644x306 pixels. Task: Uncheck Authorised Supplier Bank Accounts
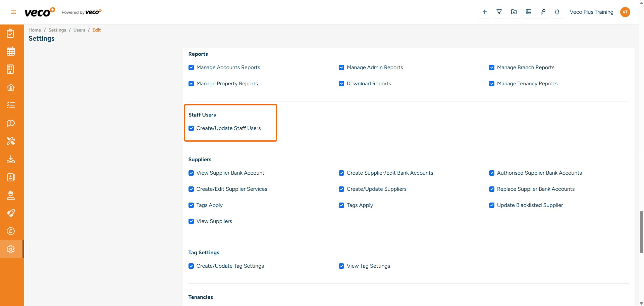pyautogui.click(x=492, y=173)
